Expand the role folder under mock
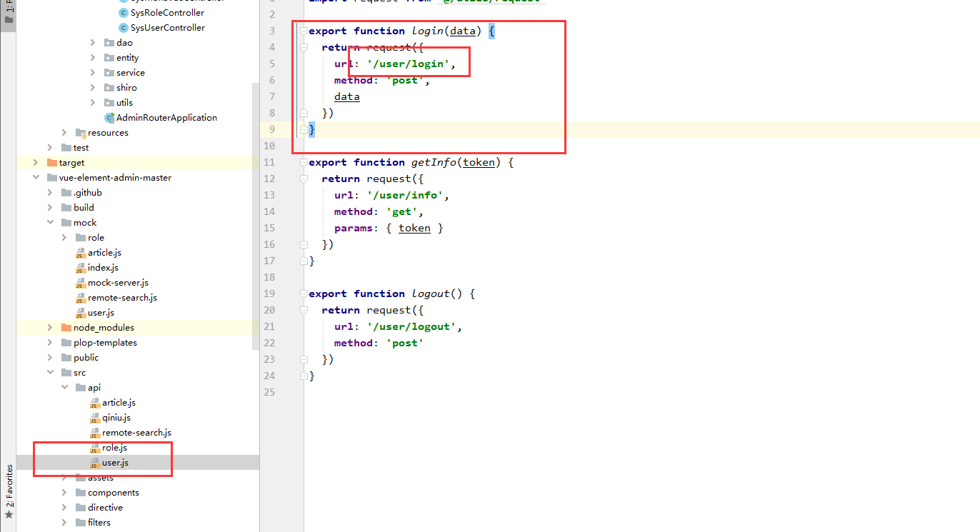The image size is (980, 532). [64, 238]
